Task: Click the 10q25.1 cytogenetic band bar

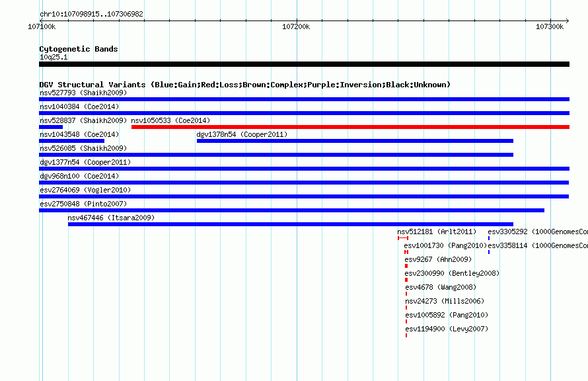Action: pos(304,64)
